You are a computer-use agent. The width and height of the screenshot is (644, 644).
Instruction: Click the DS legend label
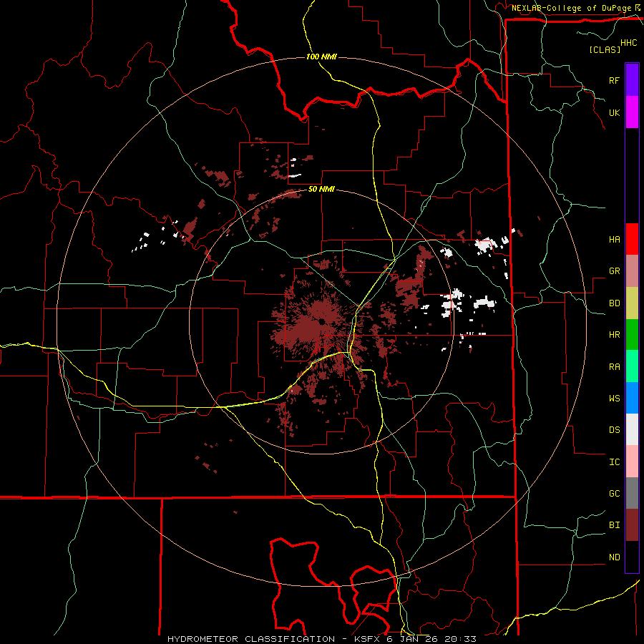(614, 430)
